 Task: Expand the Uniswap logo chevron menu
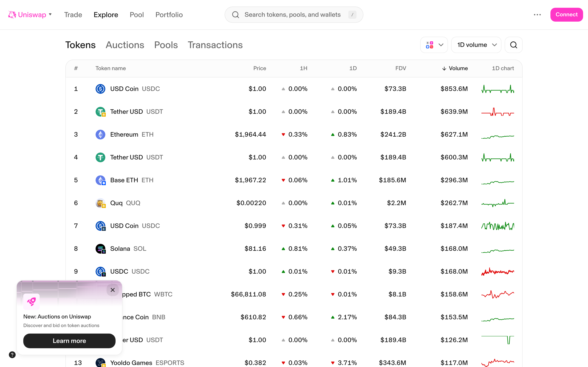(x=50, y=14)
